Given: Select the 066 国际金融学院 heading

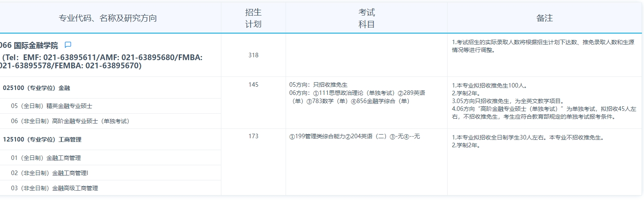Looking at the screenshot, I should click(x=29, y=45).
